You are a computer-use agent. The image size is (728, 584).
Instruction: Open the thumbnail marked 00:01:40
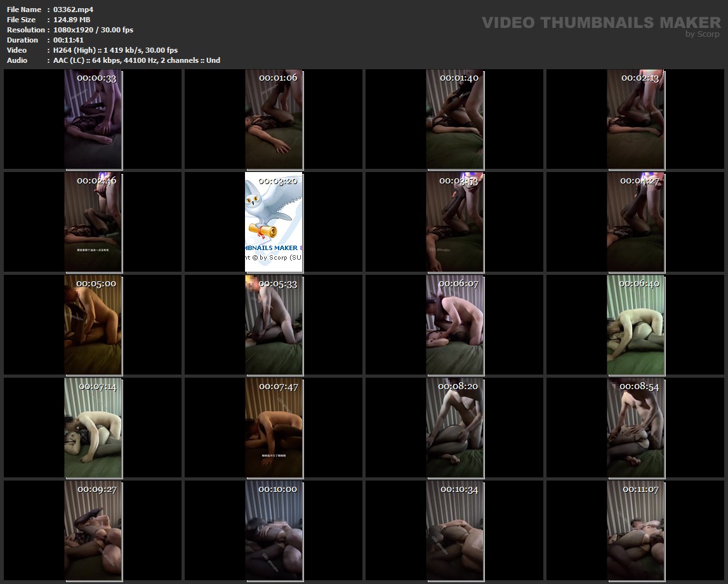tap(455, 119)
